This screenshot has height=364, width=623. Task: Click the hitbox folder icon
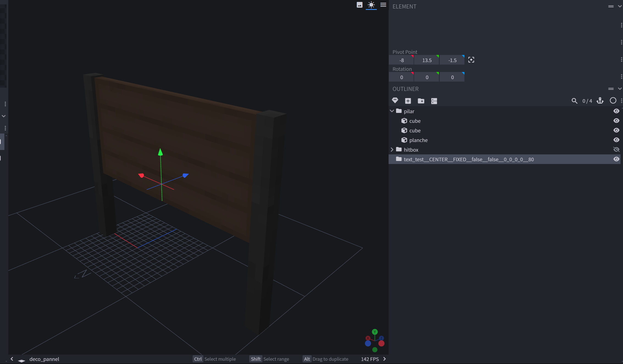399,149
